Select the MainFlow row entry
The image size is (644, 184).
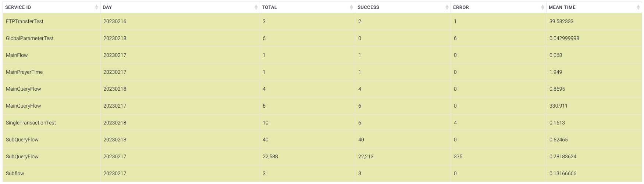click(17, 55)
